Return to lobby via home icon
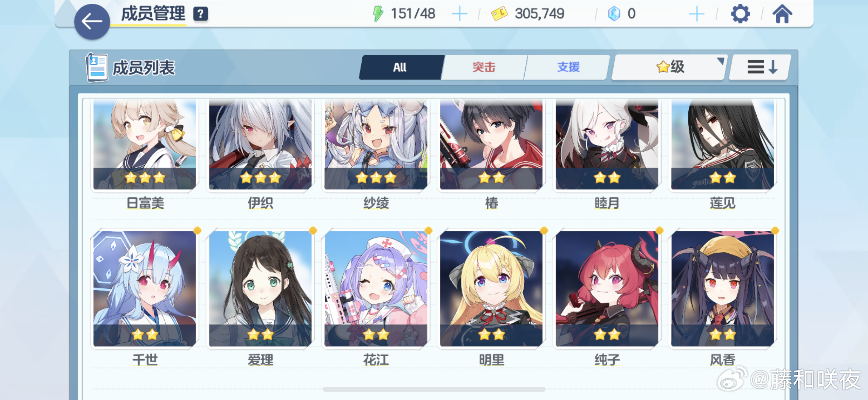This screenshot has width=868, height=400. tap(782, 14)
